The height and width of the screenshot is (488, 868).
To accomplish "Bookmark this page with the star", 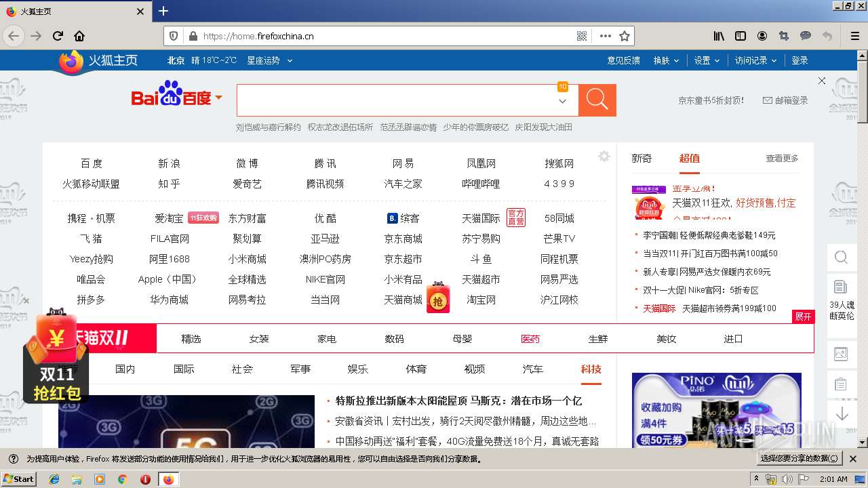I will 625,36.
